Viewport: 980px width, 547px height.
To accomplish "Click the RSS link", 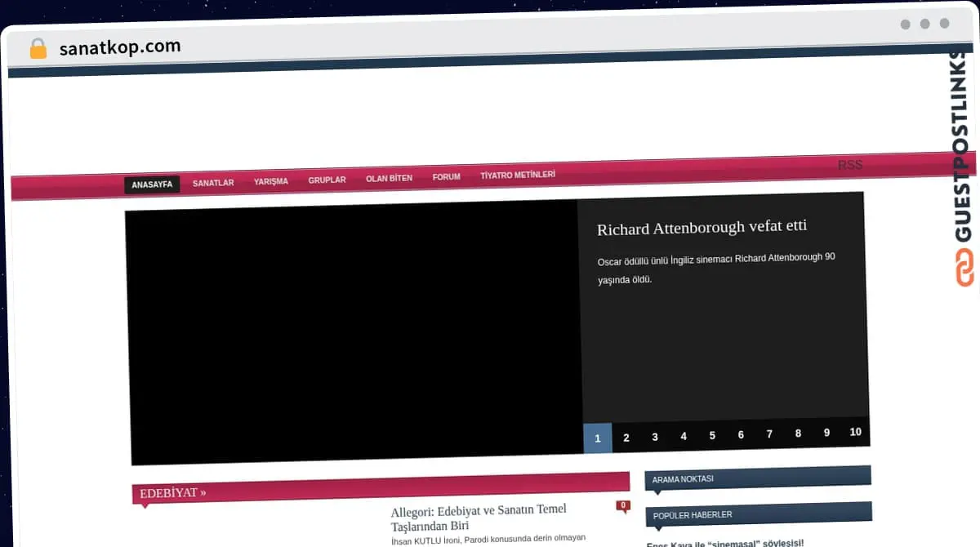I will (849, 165).
